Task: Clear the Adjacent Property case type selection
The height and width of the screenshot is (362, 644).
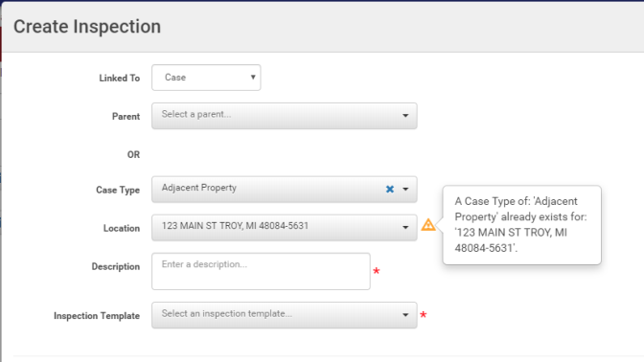Action: 390,190
